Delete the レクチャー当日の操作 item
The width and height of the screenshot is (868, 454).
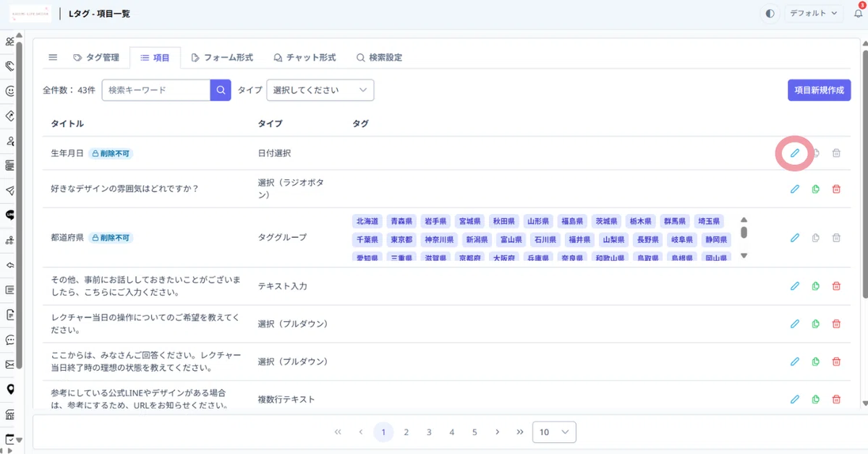tap(836, 323)
